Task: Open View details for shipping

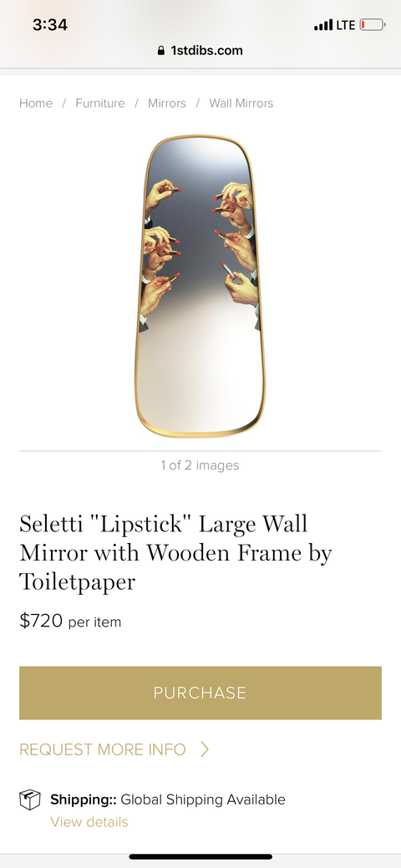Action: [x=89, y=821]
